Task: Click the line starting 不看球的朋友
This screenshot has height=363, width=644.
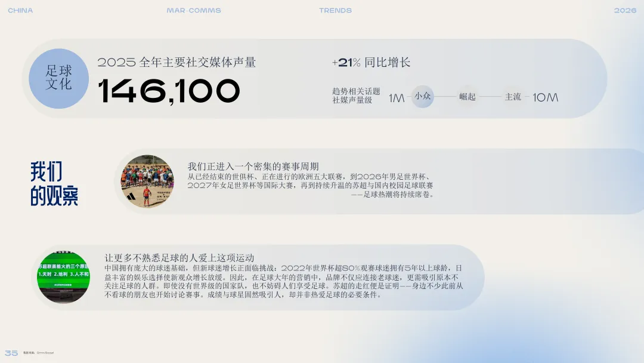Action: point(243,295)
